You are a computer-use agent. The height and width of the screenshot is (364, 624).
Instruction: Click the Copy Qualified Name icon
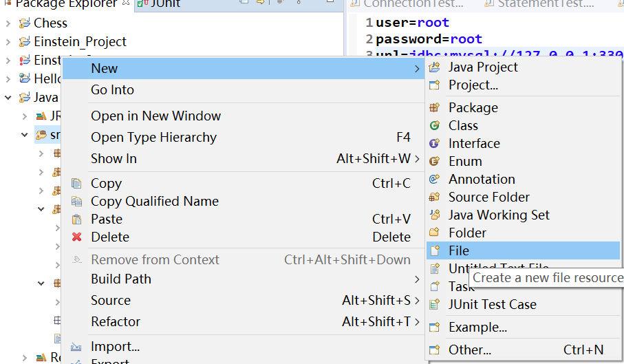click(x=76, y=202)
